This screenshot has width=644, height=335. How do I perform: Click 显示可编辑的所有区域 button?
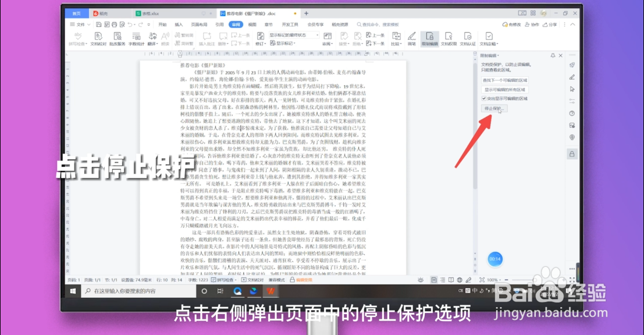pyautogui.click(x=505, y=90)
